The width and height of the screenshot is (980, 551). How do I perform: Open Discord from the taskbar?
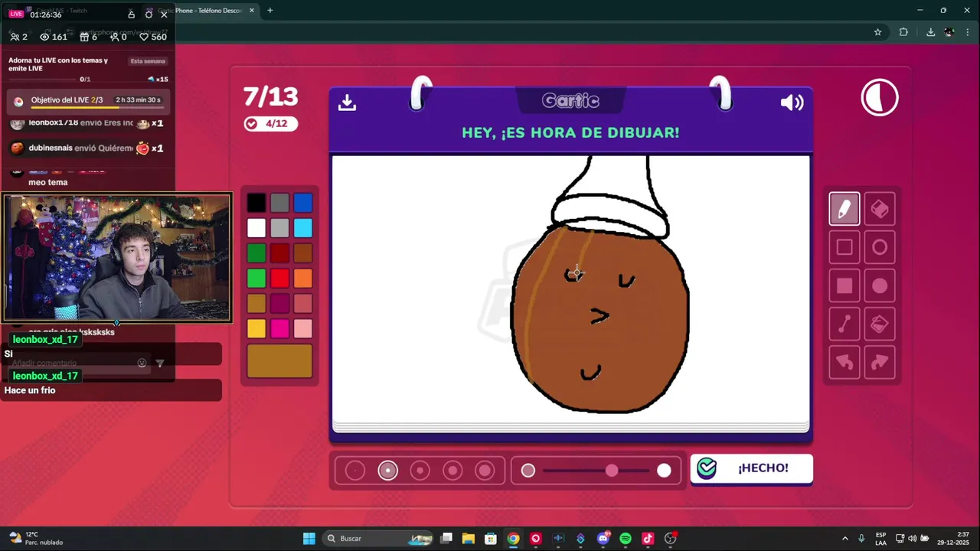tap(603, 539)
